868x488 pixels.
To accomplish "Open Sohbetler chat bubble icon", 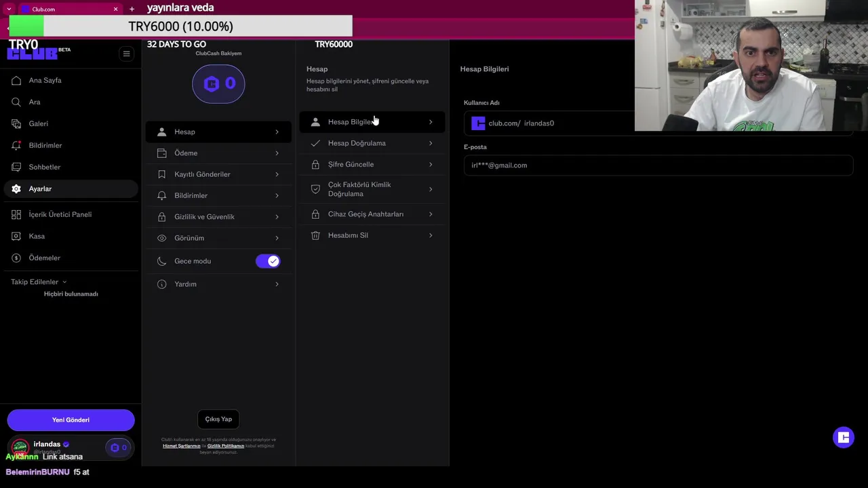I will point(16,167).
